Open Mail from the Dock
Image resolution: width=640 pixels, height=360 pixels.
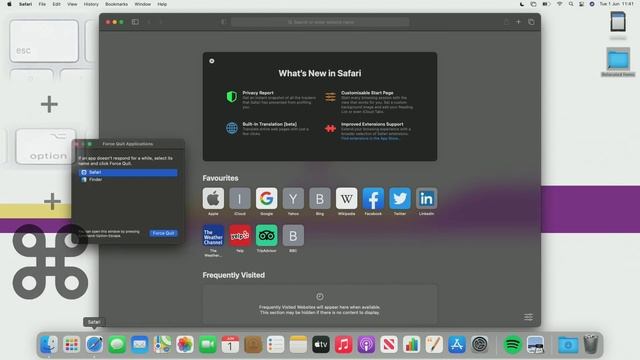tap(140, 344)
